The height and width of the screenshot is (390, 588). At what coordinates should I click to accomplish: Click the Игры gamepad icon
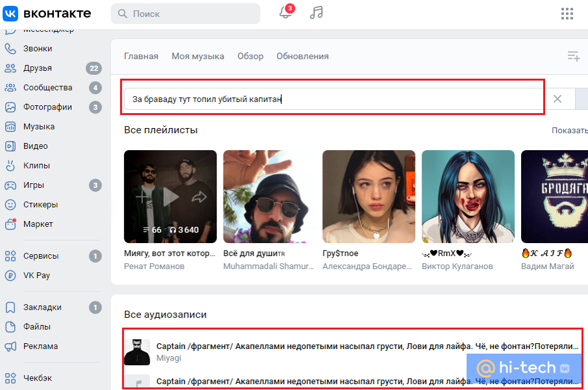[10, 185]
